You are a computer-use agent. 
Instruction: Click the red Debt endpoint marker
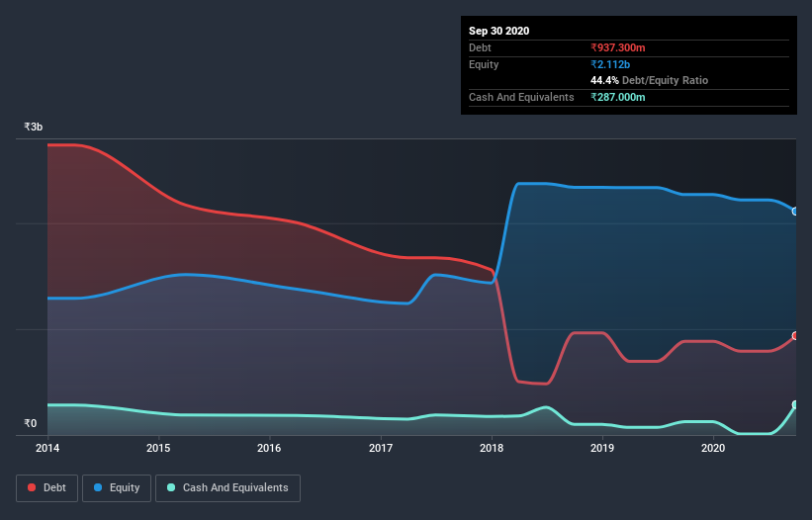pyautogui.click(x=795, y=336)
